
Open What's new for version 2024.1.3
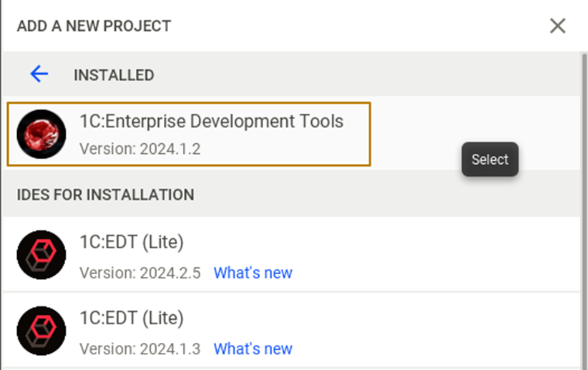(x=253, y=349)
